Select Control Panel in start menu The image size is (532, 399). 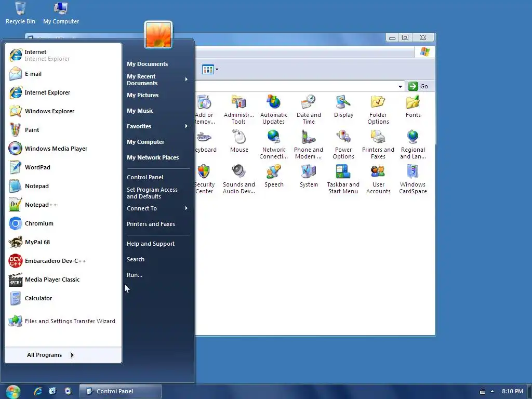point(157,177)
